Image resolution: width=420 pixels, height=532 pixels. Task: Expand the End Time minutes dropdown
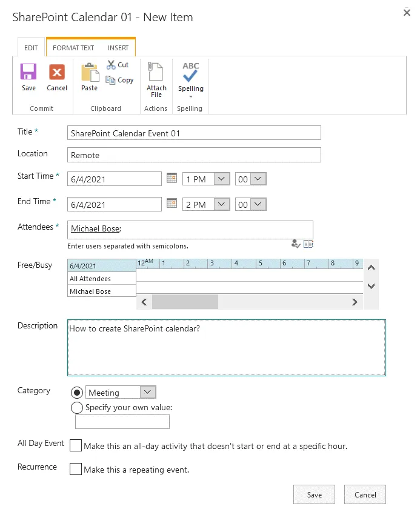pos(258,205)
